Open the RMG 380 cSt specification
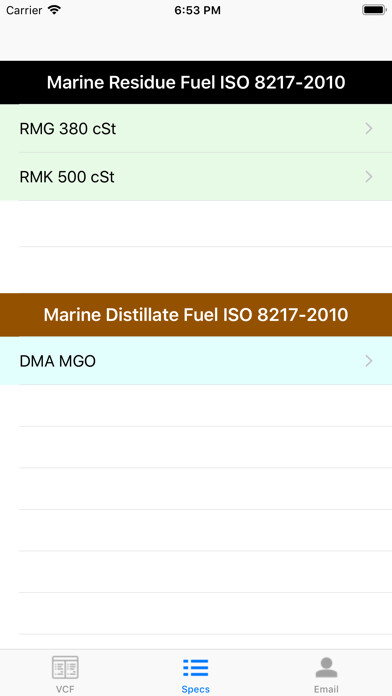The image size is (392, 696). [x=196, y=129]
